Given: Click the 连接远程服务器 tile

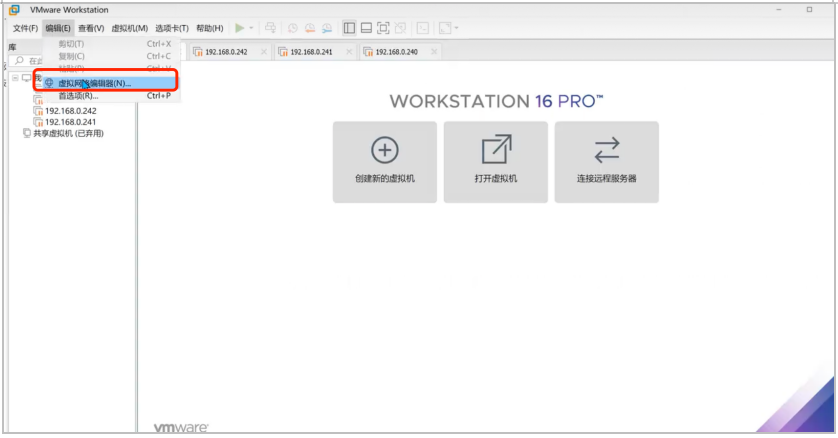Looking at the screenshot, I should [x=607, y=162].
